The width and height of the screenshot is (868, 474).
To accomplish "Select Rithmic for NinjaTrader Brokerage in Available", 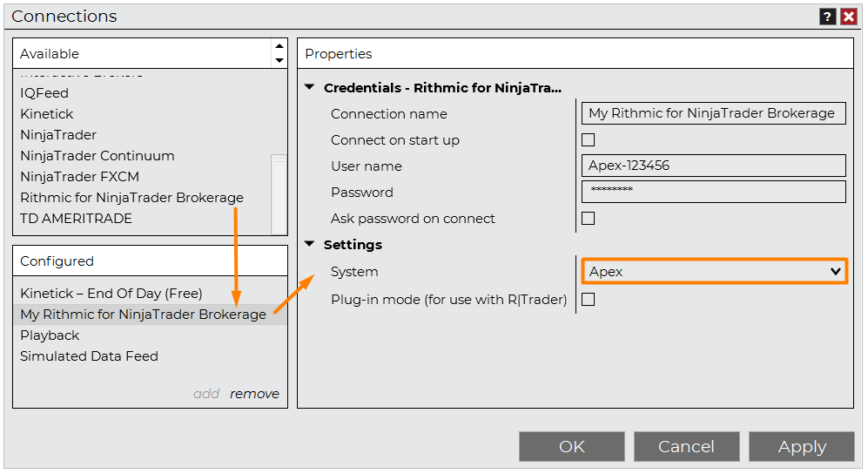I will tap(131, 198).
